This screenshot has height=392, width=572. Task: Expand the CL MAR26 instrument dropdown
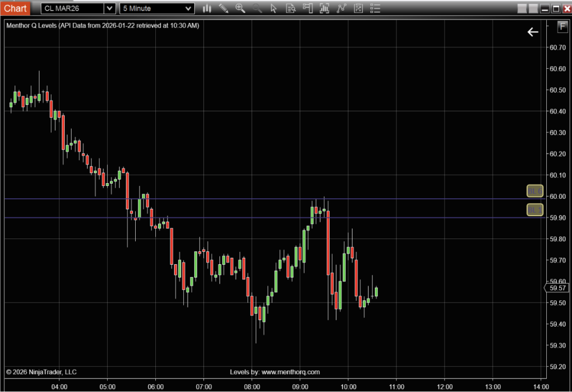(x=109, y=8)
